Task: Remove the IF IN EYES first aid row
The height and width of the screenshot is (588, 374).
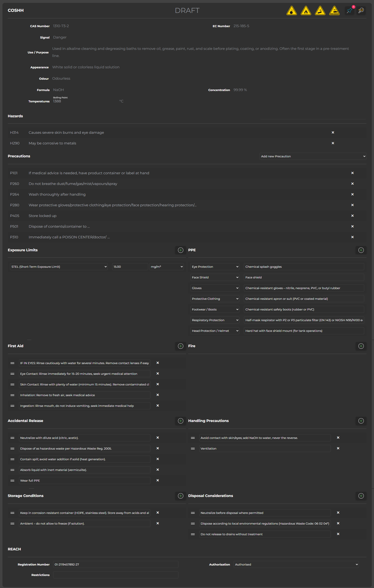Action: [x=158, y=363]
